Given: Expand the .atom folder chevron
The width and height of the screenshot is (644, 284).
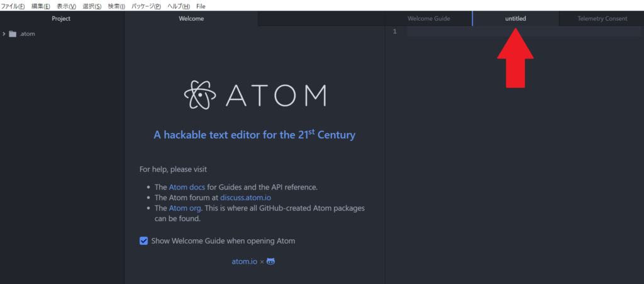Looking at the screenshot, I should (4, 34).
